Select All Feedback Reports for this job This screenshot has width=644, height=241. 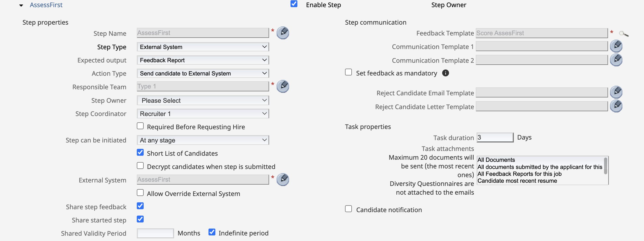tap(519, 174)
